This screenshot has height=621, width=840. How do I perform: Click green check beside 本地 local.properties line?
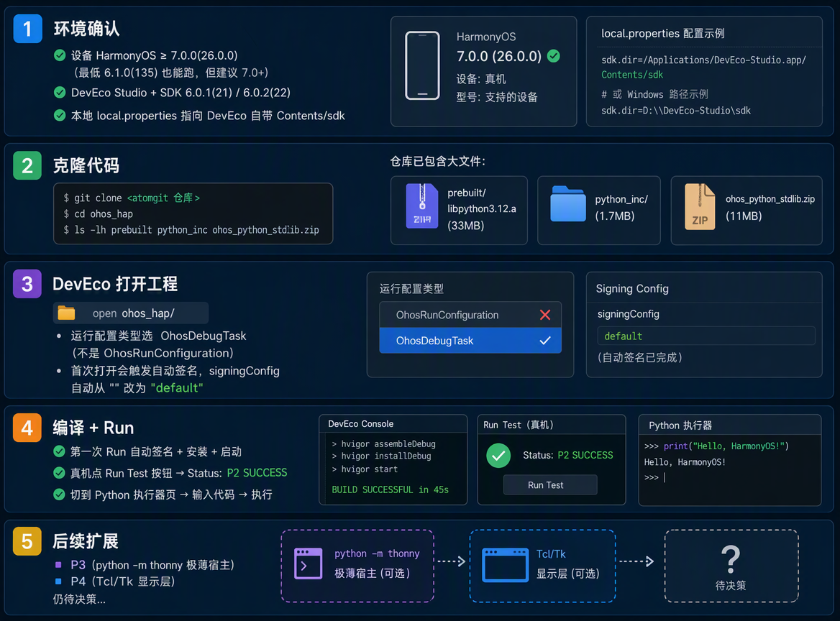click(60, 115)
